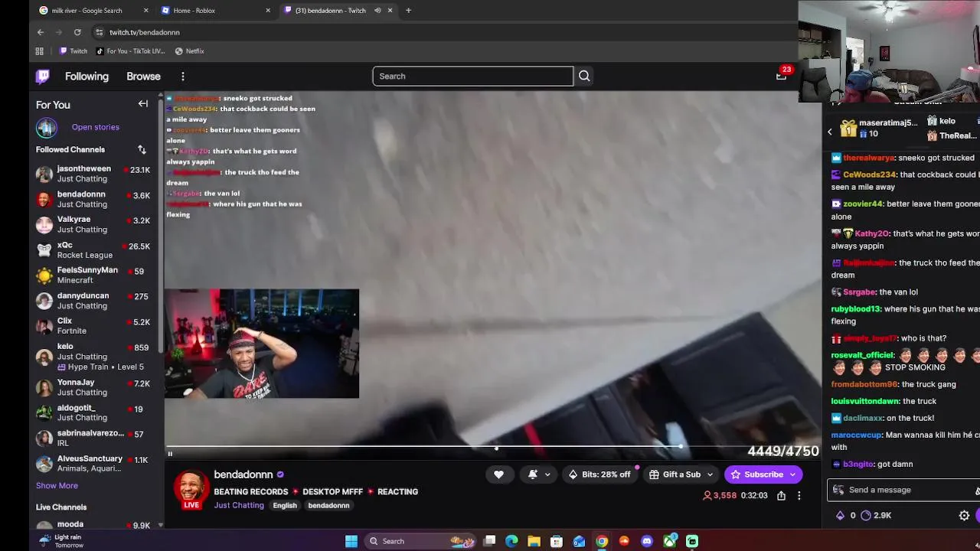Open the TikTok LIVE bookmark
980x551 pixels.
pos(130,51)
